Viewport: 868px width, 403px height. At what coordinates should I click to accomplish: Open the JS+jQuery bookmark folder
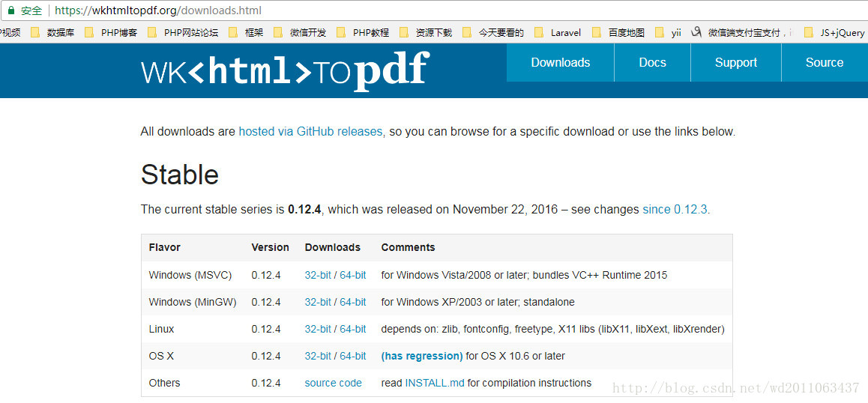coord(834,33)
